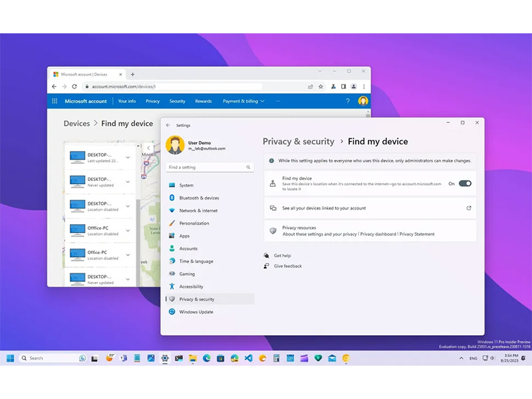The width and height of the screenshot is (532, 399).
Task: Open the Settings gear on the taskbar
Action: point(165,358)
